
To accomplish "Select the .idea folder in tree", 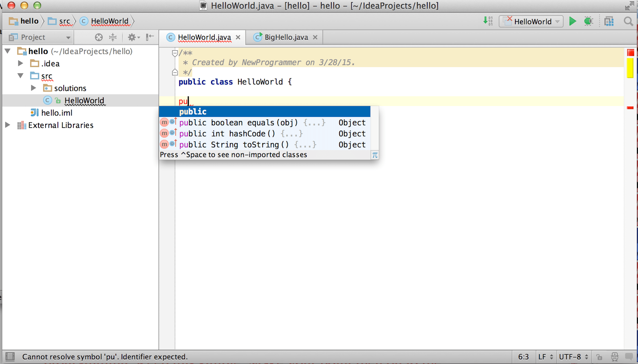I will pyautogui.click(x=45, y=64).
